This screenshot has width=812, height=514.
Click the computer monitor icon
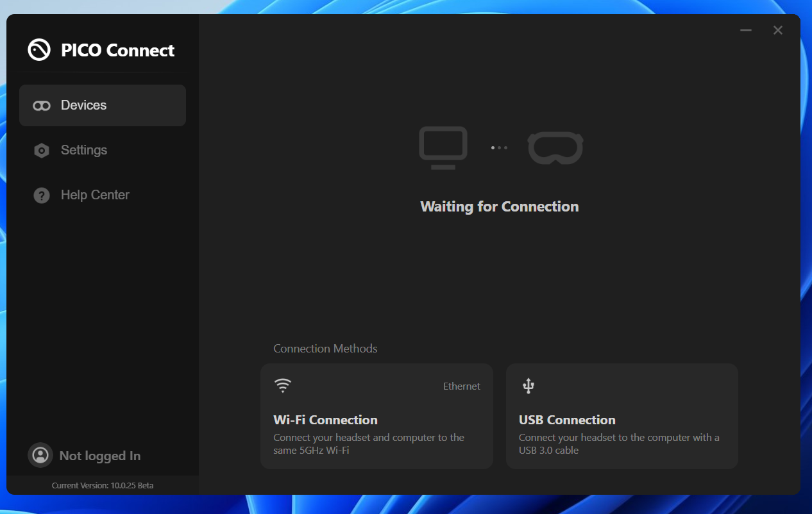click(x=443, y=147)
